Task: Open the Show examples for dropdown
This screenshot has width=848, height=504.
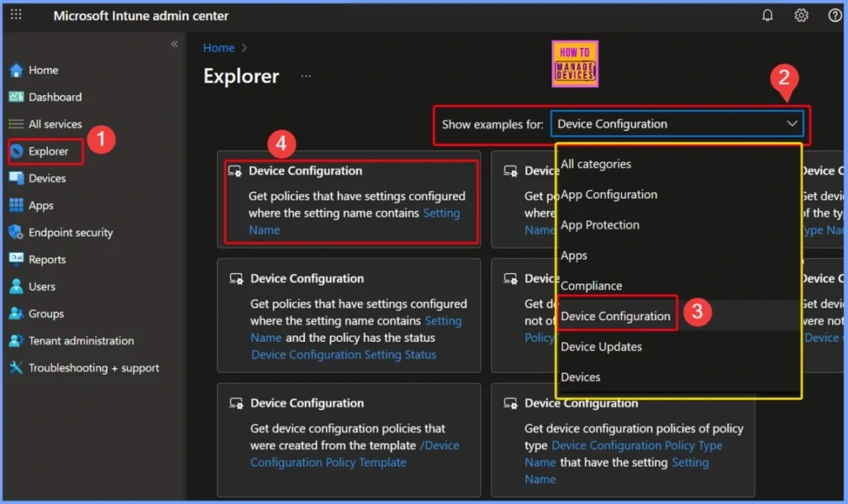Action: point(677,123)
